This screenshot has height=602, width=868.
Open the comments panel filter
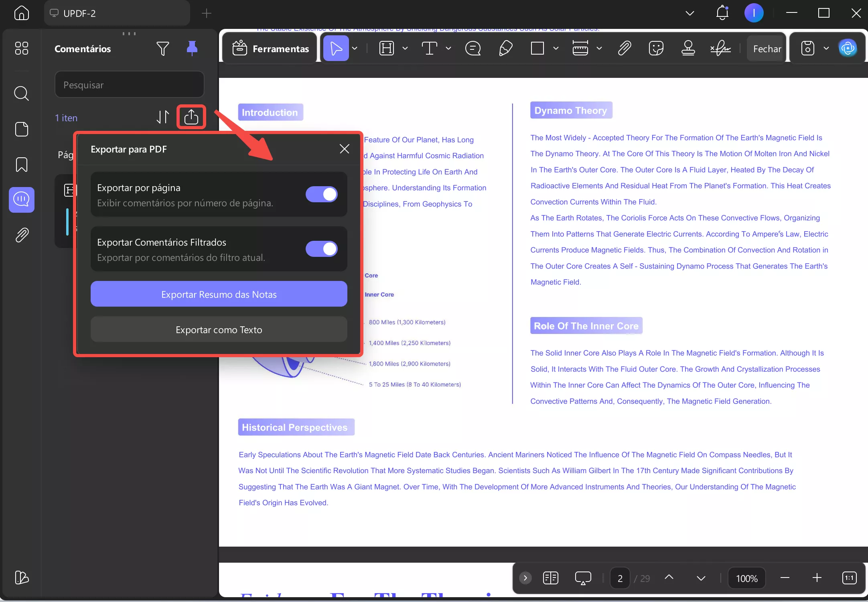click(x=162, y=48)
